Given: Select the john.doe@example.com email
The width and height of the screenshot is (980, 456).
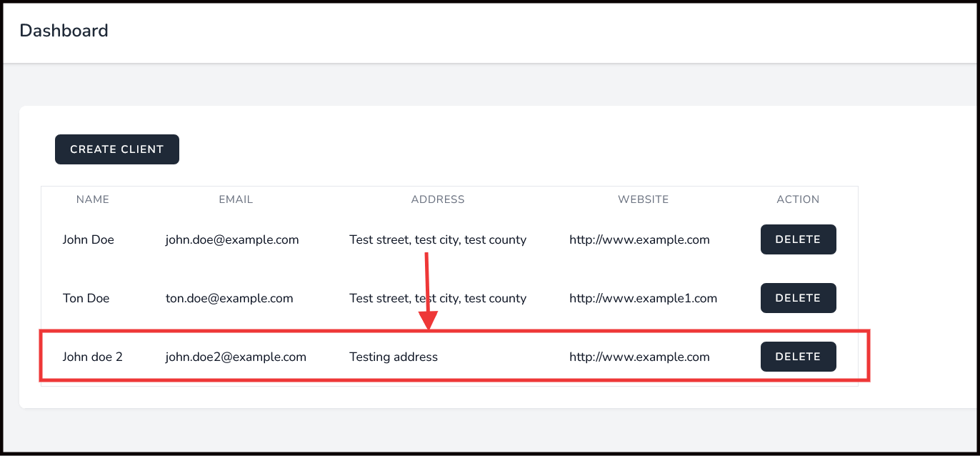Looking at the screenshot, I should point(232,240).
